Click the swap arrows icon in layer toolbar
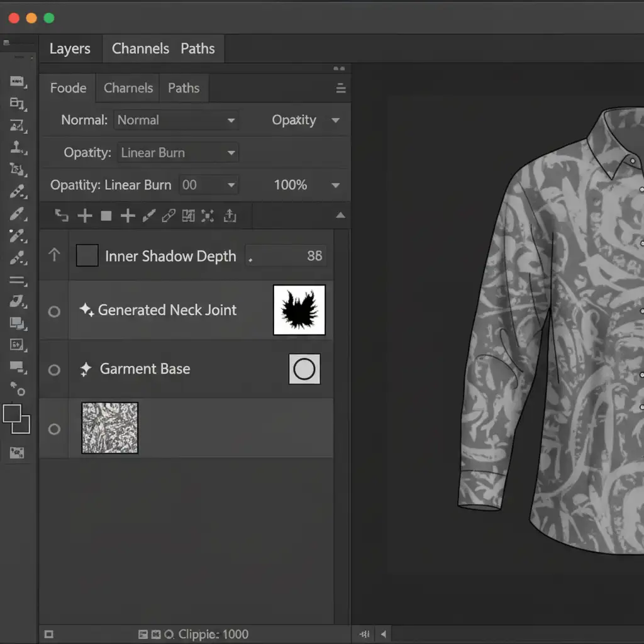 (x=62, y=216)
